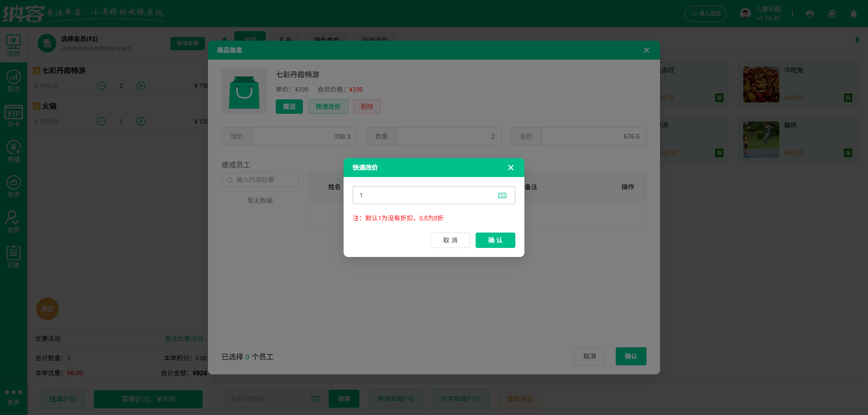Open the 充次 sidebar icon
This screenshot has height=415, width=868.
coord(14,187)
